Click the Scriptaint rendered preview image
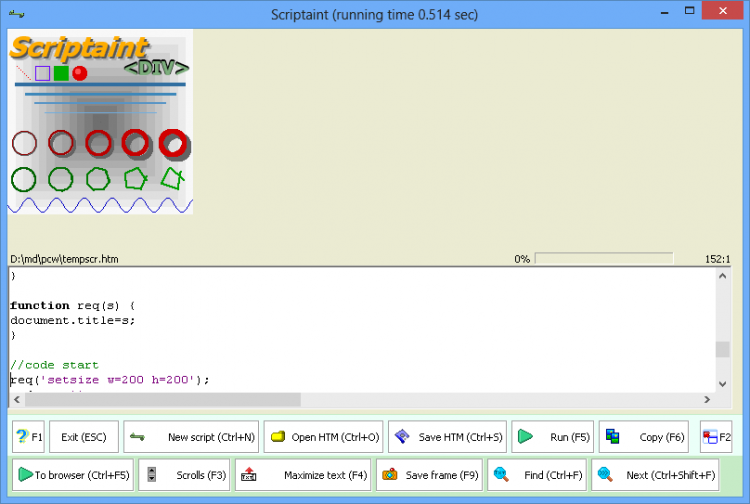750x504 pixels. [x=100, y=122]
